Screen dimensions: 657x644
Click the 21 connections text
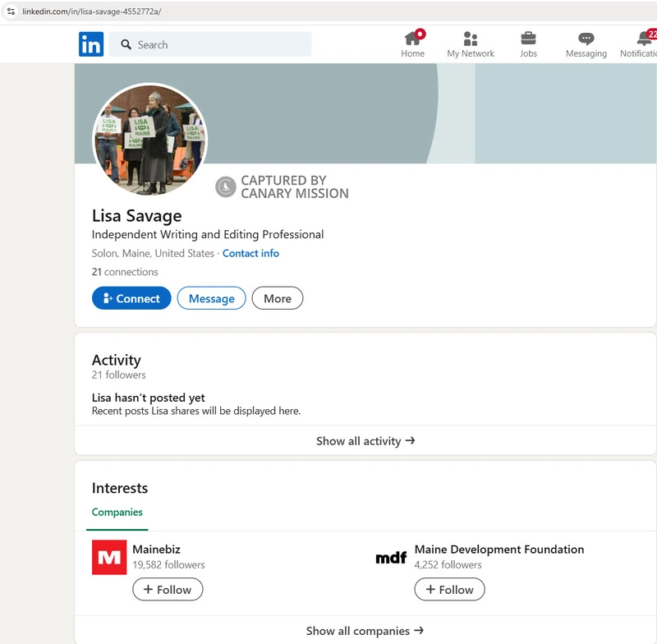(x=125, y=272)
